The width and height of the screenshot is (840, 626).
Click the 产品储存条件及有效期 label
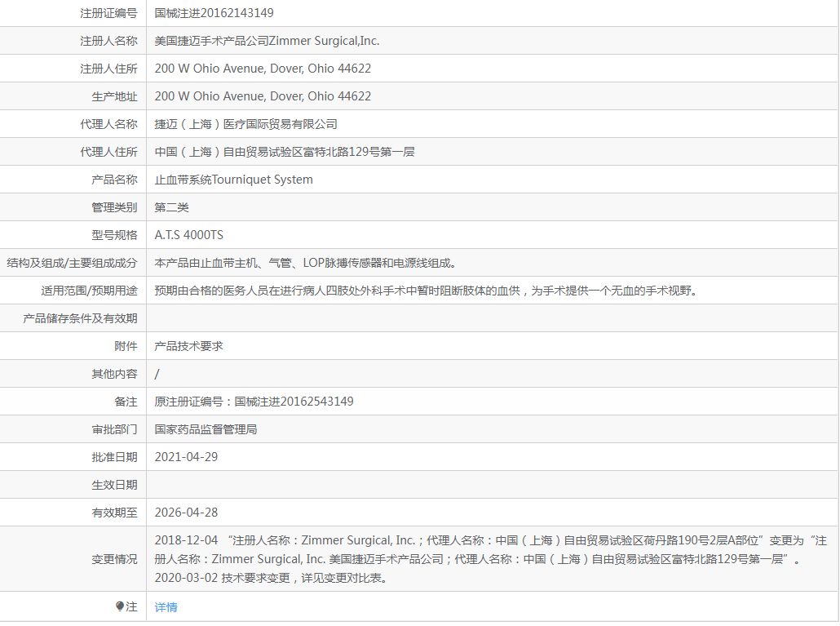tap(80, 318)
